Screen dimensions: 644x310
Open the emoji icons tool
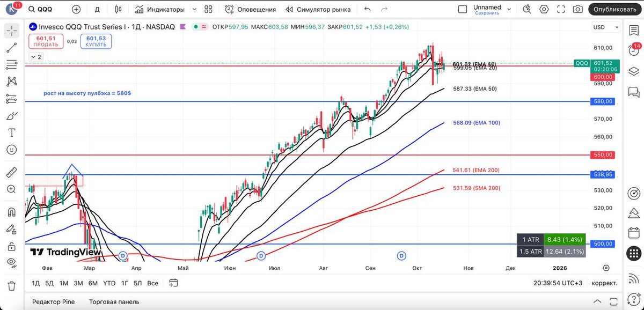point(11,150)
